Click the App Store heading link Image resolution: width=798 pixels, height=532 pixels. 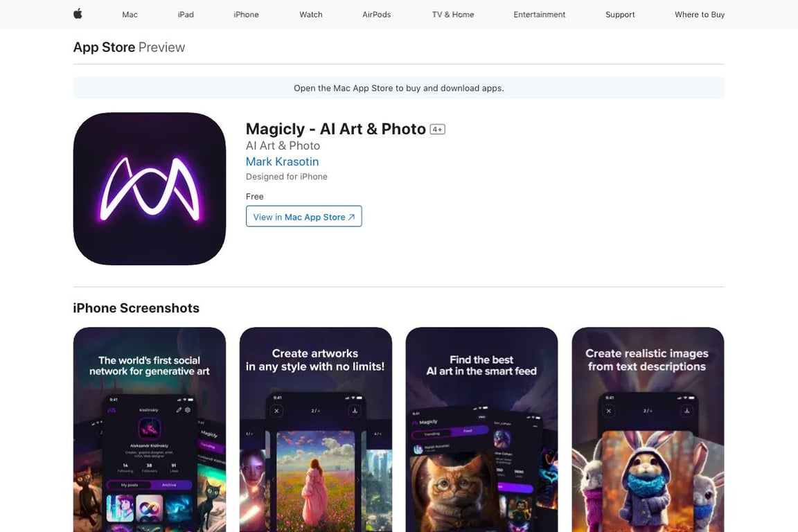click(x=105, y=47)
